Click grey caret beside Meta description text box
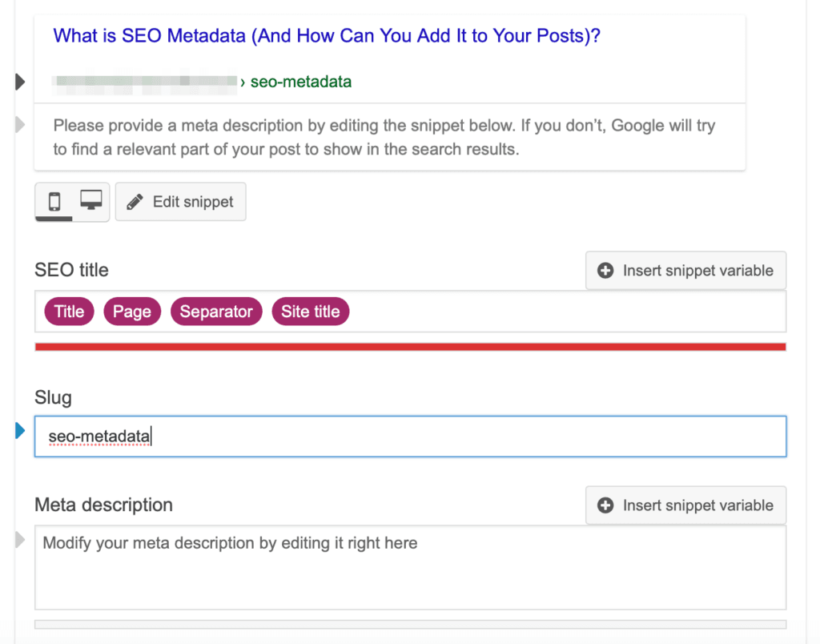The height and width of the screenshot is (644, 820). click(20, 541)
